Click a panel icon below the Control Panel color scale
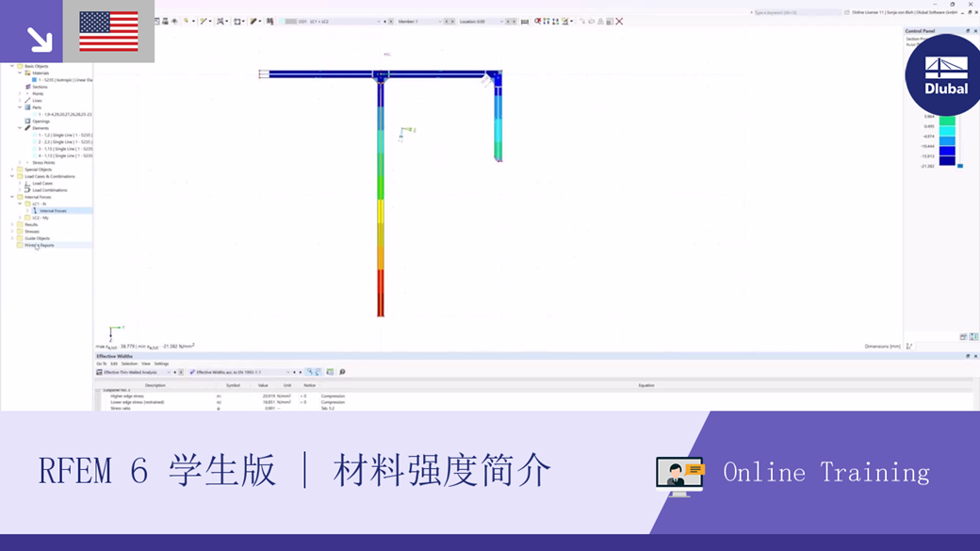980x551 pixels. pyautogui.click(x=961, y=165)
